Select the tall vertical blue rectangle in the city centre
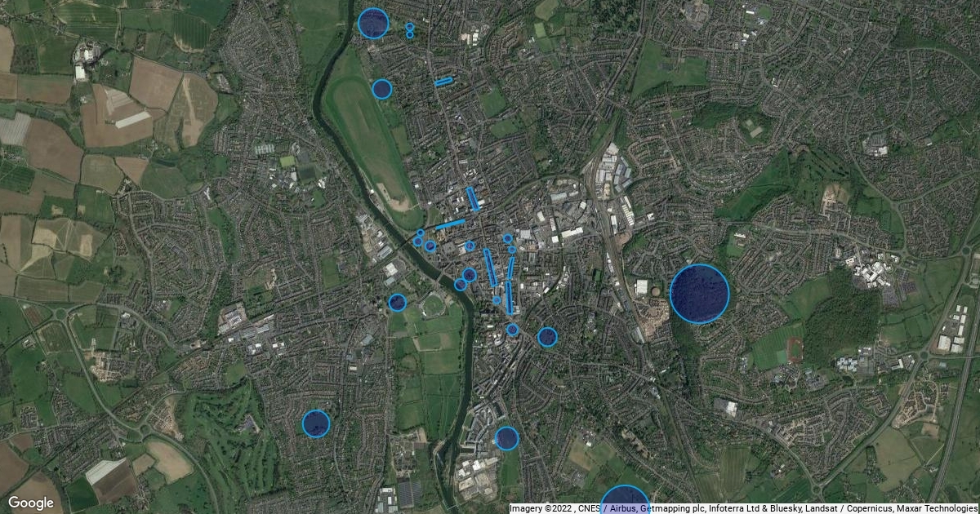This screenshot has width=980, height=514. point(509,298)
